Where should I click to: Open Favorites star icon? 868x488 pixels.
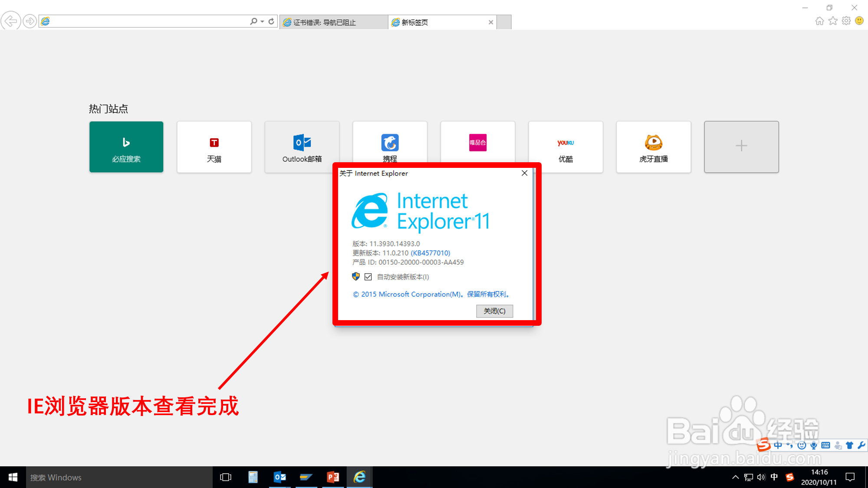click(833, 21)
